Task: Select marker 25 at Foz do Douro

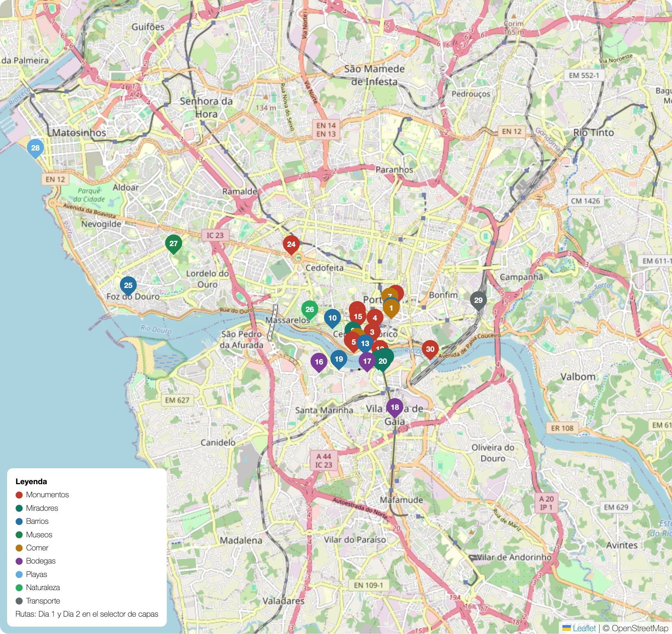Action: click(x=128, y=285)
